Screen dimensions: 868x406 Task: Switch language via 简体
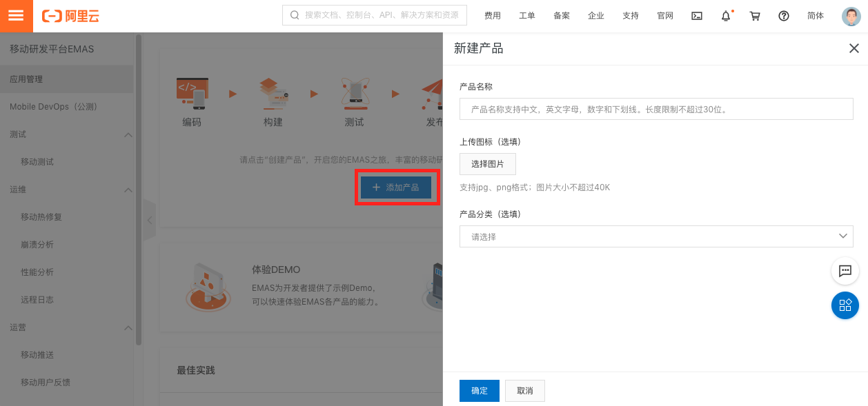point(816,16)
